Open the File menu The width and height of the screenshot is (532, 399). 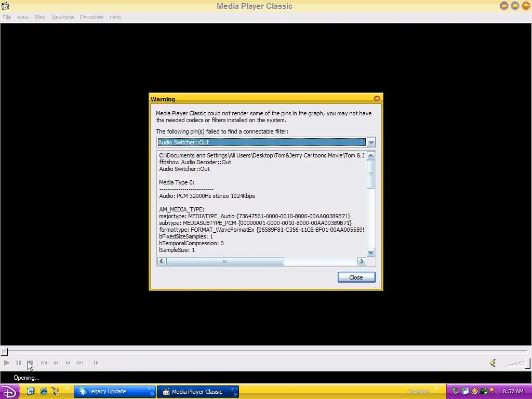pos(7,17)
